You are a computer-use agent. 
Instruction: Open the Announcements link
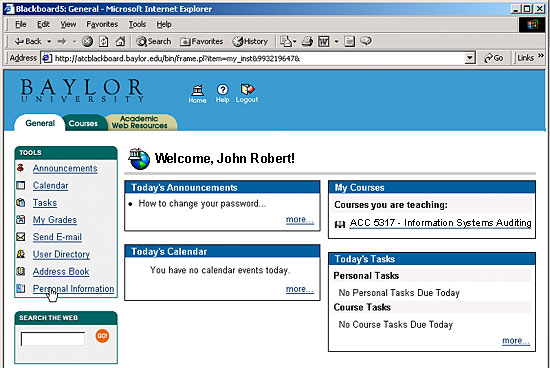pyautogui.click(x=65, y=168)
